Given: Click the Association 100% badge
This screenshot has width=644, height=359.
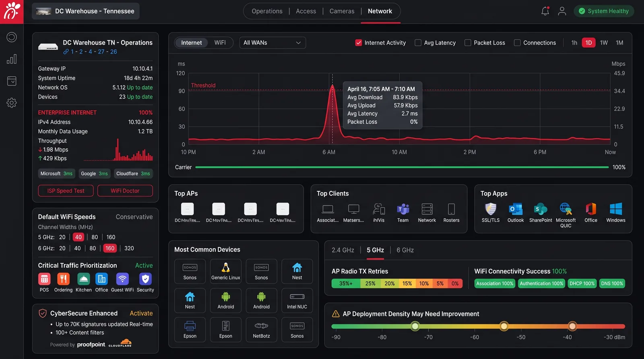Looking at the screenshot, I should coord(495,283).
